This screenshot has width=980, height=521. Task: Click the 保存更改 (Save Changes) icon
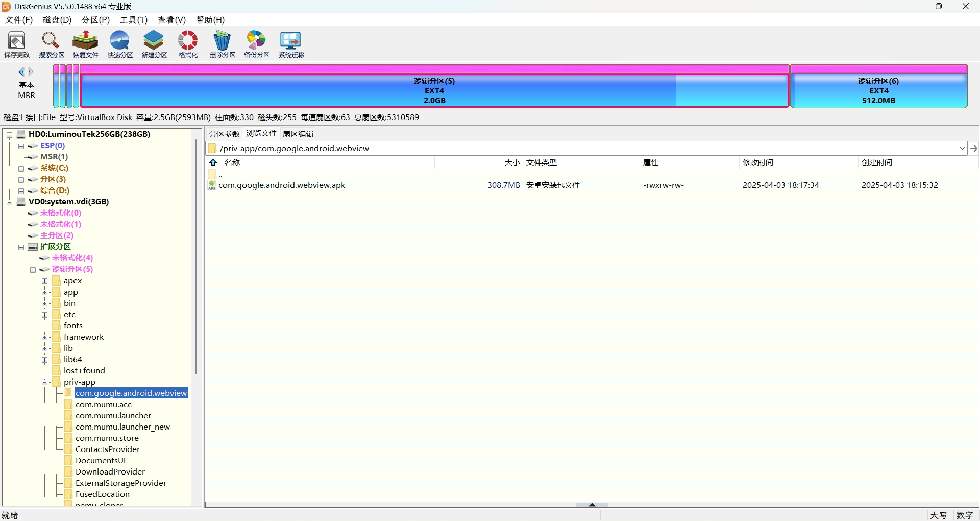17,44
